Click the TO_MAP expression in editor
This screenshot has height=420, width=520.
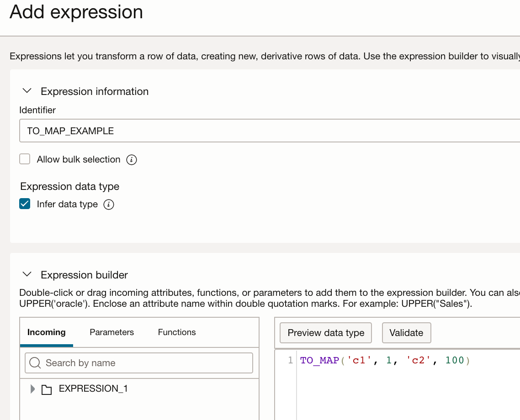tap(385, 361)
